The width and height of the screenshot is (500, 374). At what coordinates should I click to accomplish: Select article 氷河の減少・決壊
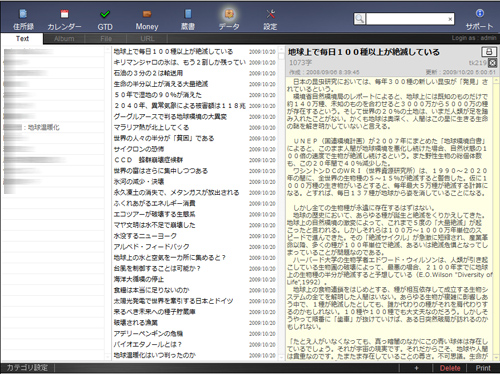point(195,182)
